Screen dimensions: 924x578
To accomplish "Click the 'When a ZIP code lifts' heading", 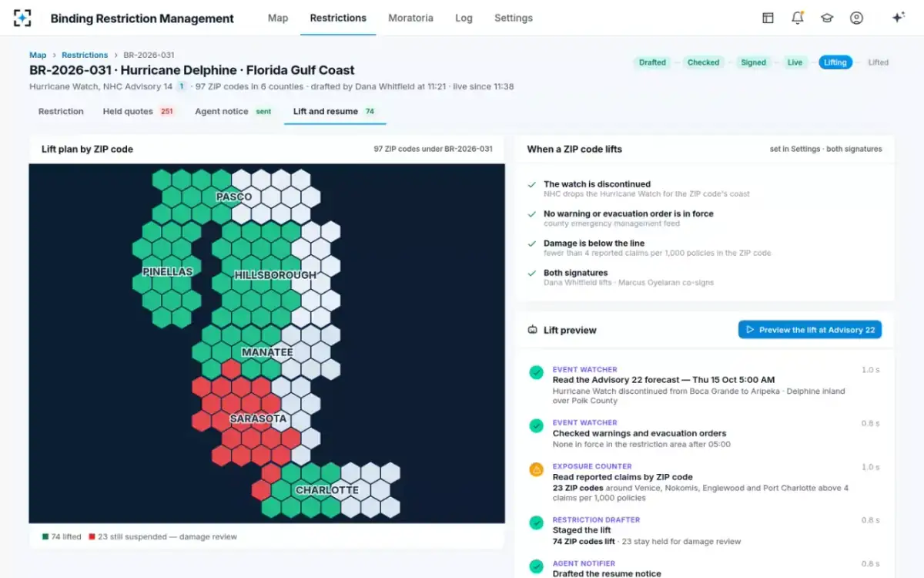I will 574,150.
